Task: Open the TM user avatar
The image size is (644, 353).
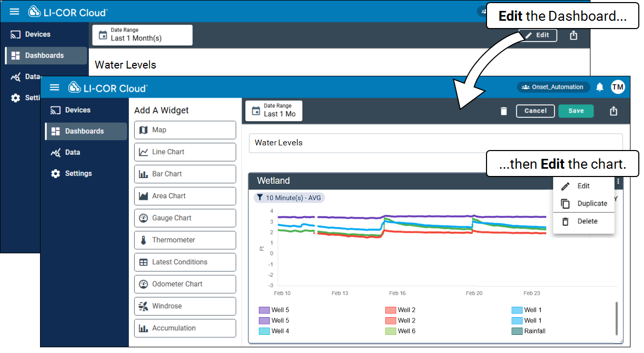Action: coord(617,87)
